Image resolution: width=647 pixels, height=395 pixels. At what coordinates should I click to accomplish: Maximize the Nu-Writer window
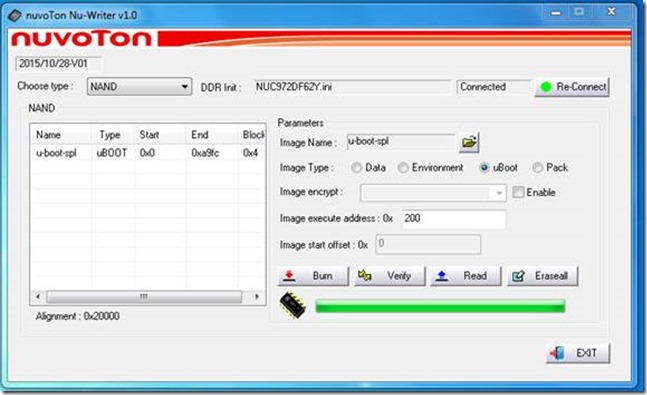click(x=579, y=12)
